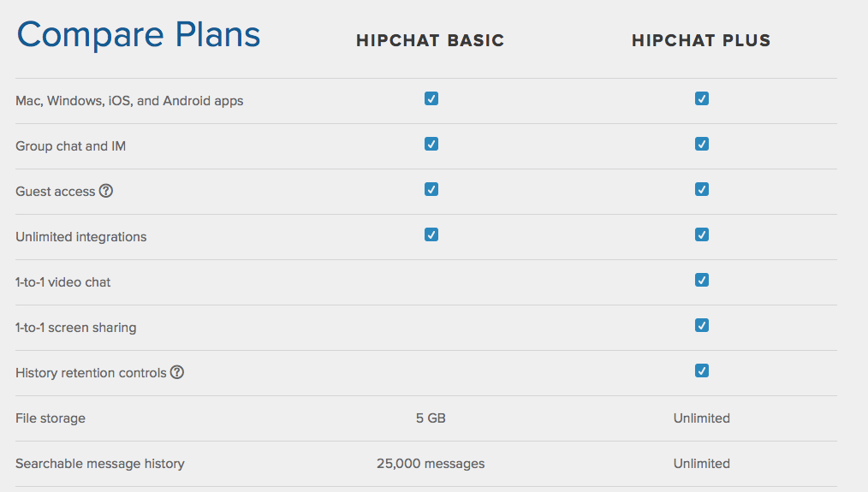
Task: Click Plus checkmark for History retention controls
Action: pyautogui.click(x=701, y=370)
